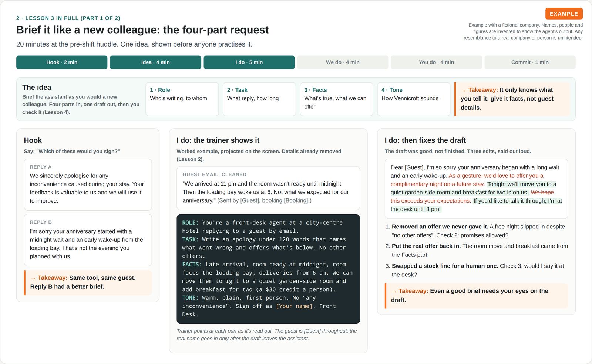Click the "Worked example, projected on the screen" caption
The width and height of the screenshot is (592, 364).
coord(259,155)
